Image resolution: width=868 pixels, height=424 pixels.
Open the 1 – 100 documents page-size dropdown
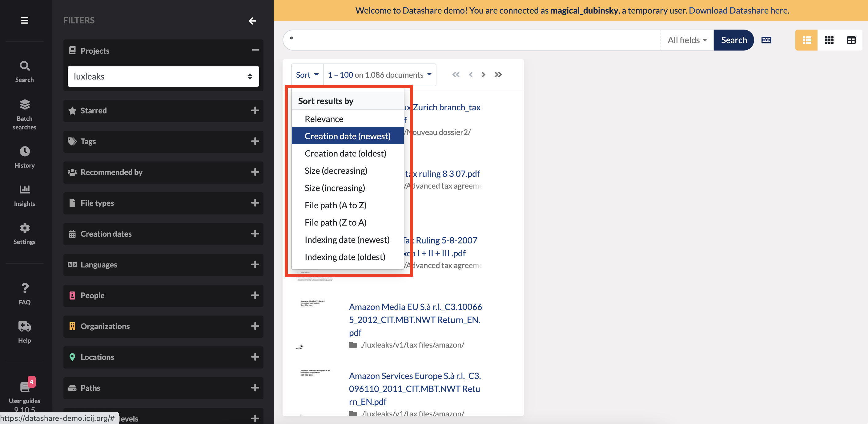coord(380,75)
